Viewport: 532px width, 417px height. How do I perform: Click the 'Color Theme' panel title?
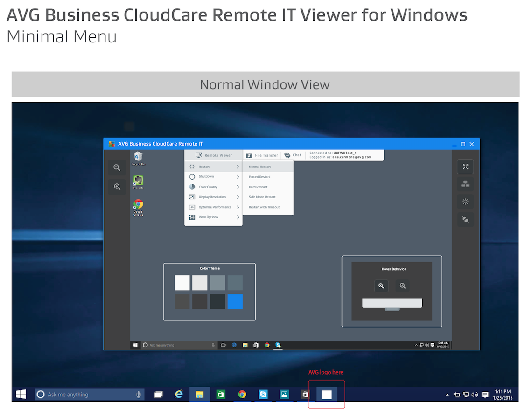pyautogui.click(x=210, y=268)
